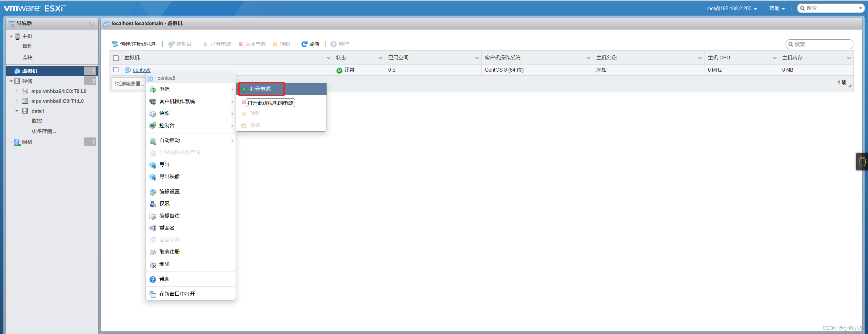
Task: Select 监控 under data1
Action: [37, 121]
